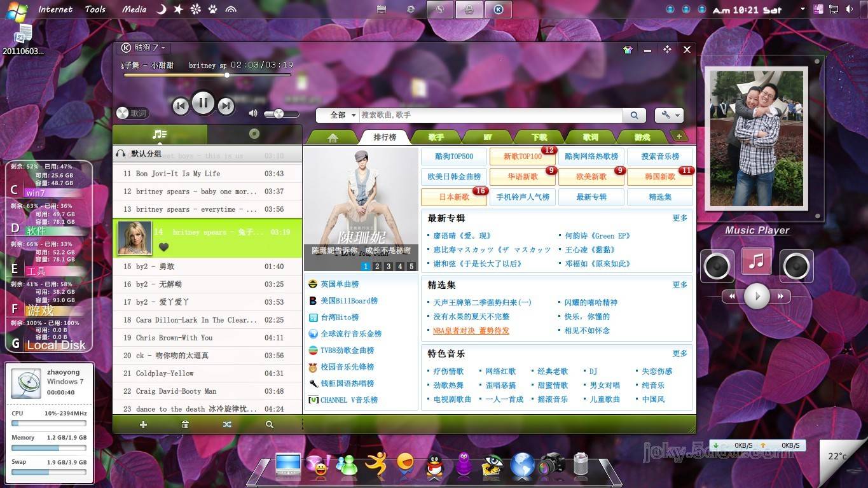Open 英国单曲榜 chart
The width and height of the screenshot is (868, 488).
340,284
